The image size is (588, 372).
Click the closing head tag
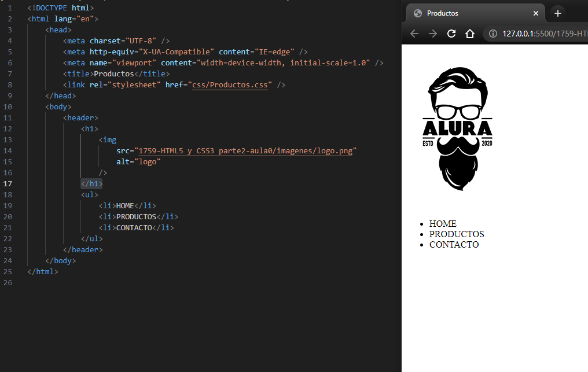point(60,96)
